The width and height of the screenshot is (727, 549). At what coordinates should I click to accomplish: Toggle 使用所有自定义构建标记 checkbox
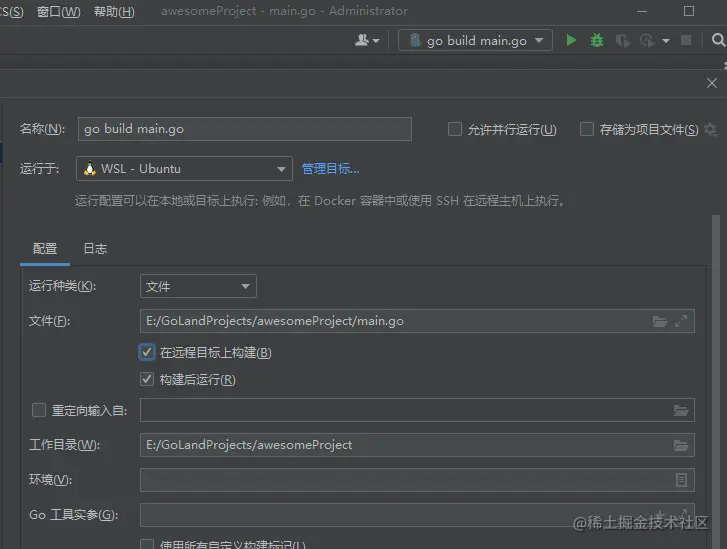click(147, 544)
